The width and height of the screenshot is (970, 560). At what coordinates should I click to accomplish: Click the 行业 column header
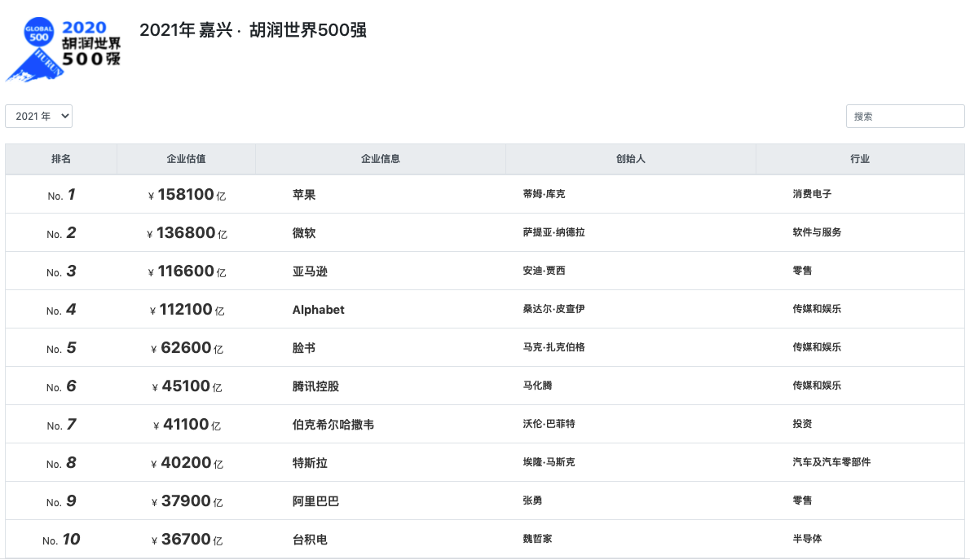[860, 159]
